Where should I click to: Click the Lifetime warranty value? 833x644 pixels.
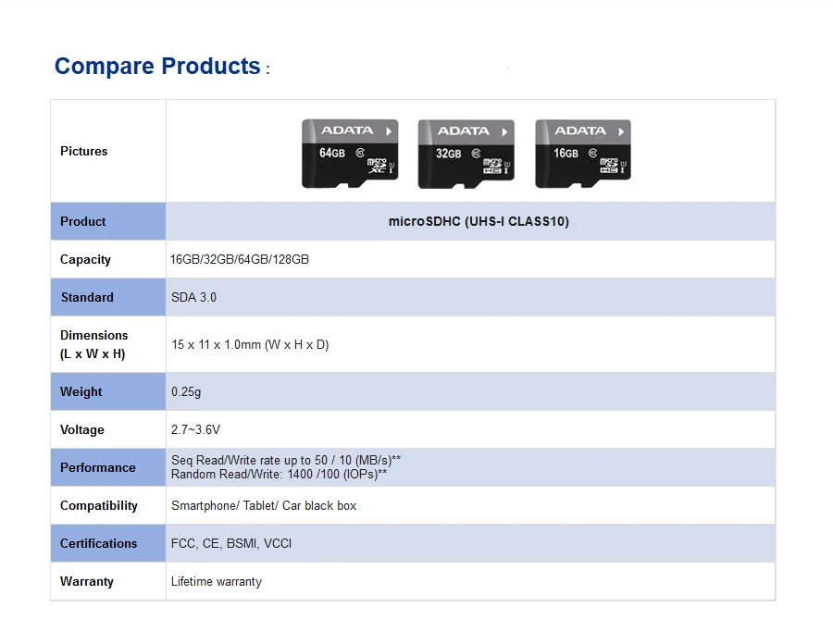(x=217, y=582)
